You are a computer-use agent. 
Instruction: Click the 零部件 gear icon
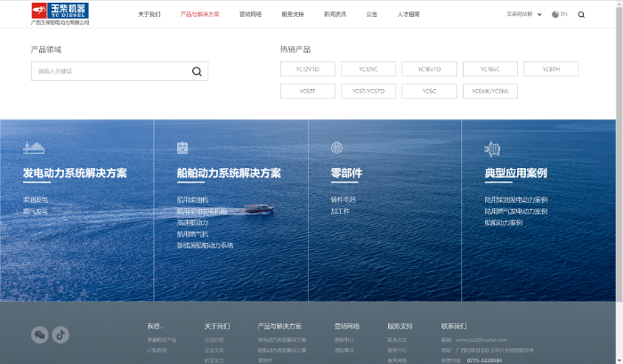tap(336, 149)
